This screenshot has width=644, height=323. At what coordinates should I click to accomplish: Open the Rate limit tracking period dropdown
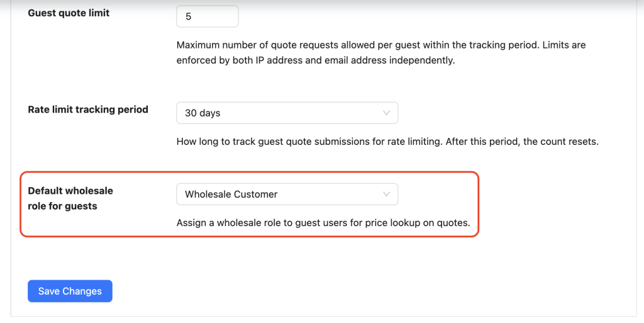point(287,113)
